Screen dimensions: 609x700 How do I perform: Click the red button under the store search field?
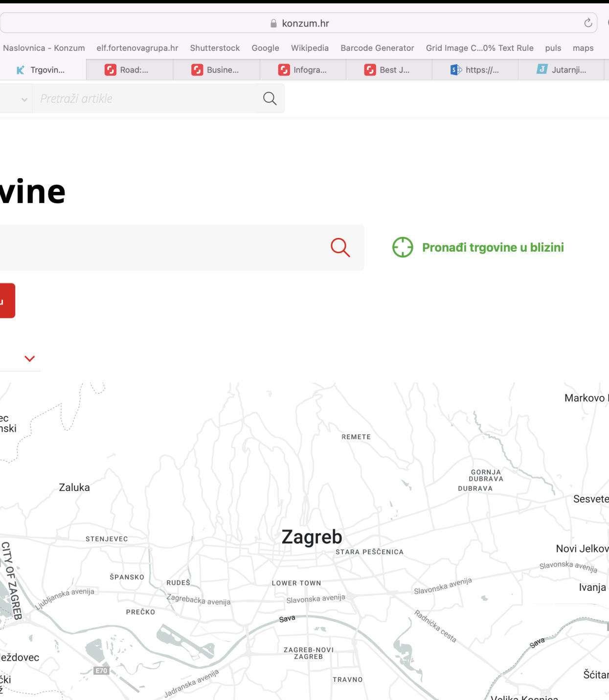click(7, 301)
